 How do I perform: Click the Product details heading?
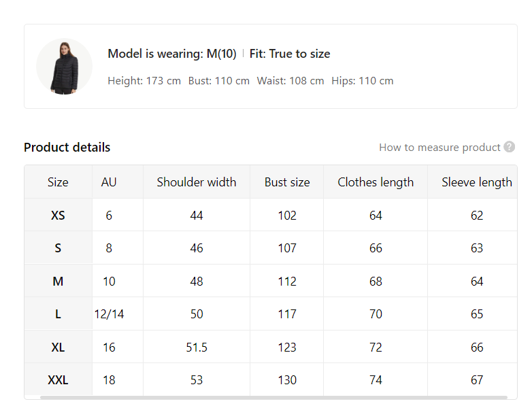(x=67, y=147)
